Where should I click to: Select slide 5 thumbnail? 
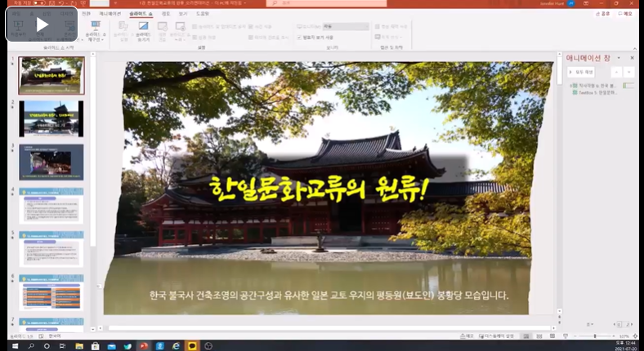pyautogui.click(x=51, y=249)
